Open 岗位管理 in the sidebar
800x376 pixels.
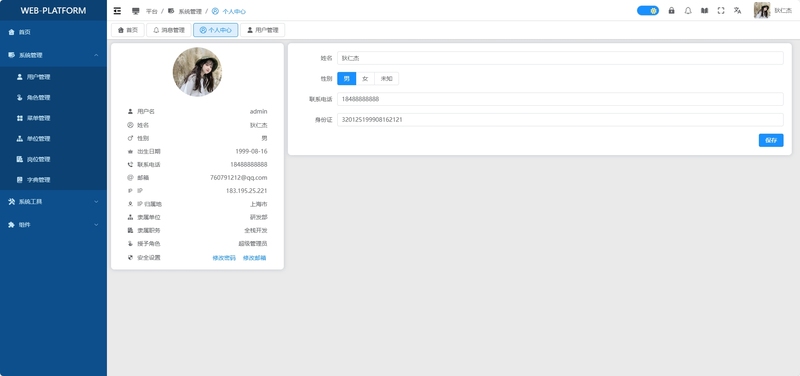53,159
